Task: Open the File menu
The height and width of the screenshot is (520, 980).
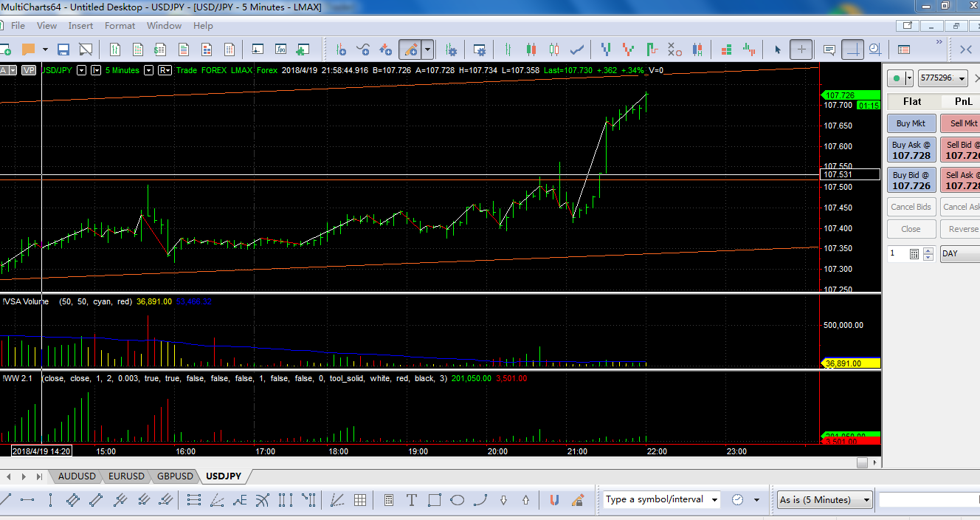Action: (18, 25)
